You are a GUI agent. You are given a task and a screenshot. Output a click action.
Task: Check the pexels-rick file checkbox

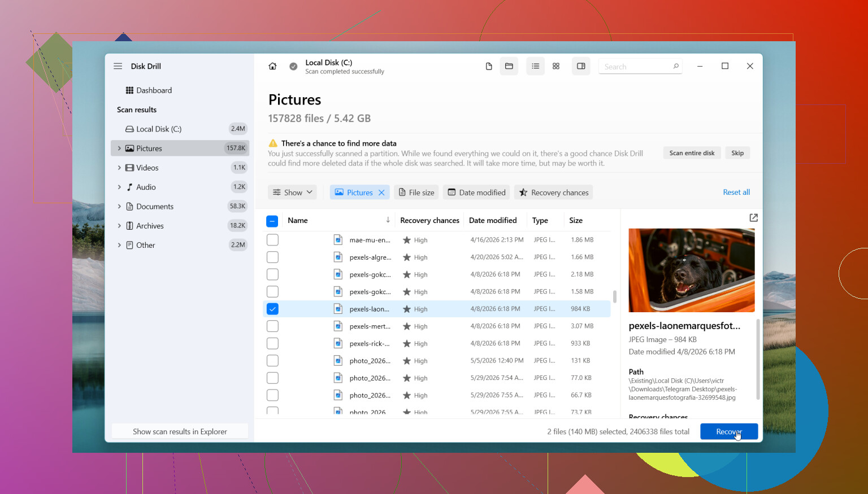[272, 343]
